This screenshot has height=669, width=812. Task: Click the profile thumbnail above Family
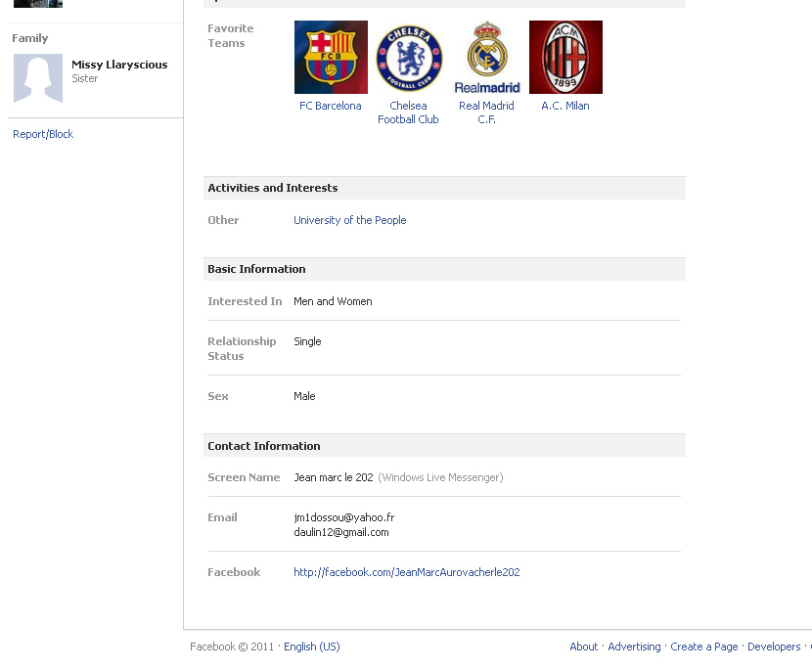pyautogui.click(x=38, y=4)
